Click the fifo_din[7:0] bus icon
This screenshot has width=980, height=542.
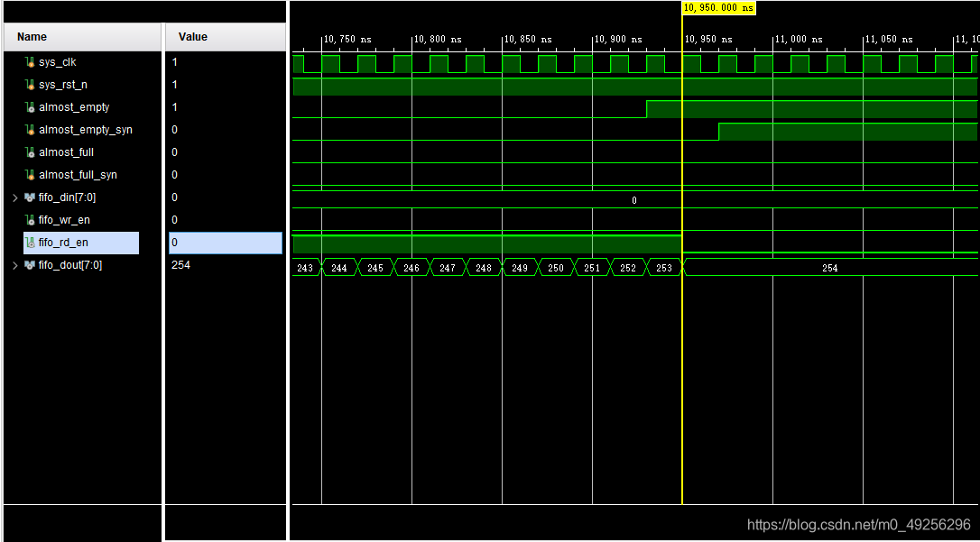30,198
